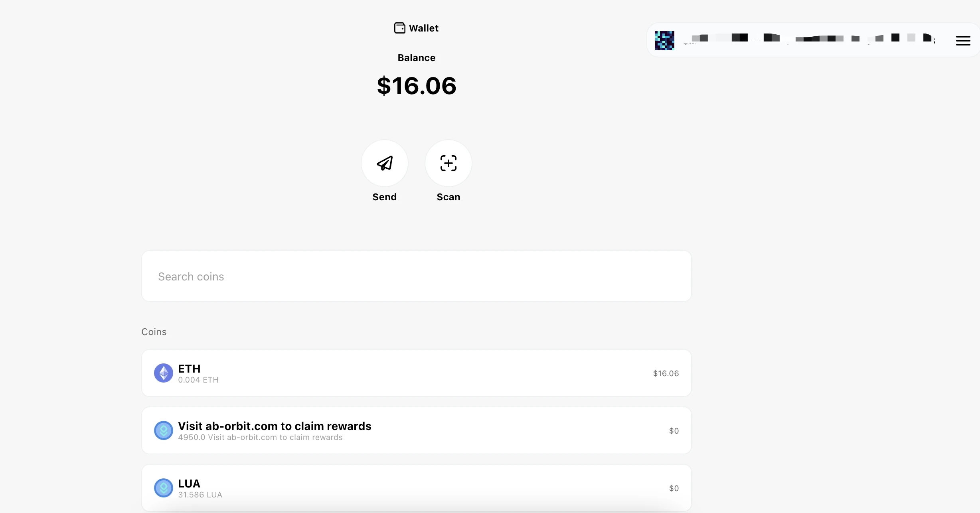Screen dimensions: 980x513
Task: Click the ab-orbit token icon
Action: point(164,430)
